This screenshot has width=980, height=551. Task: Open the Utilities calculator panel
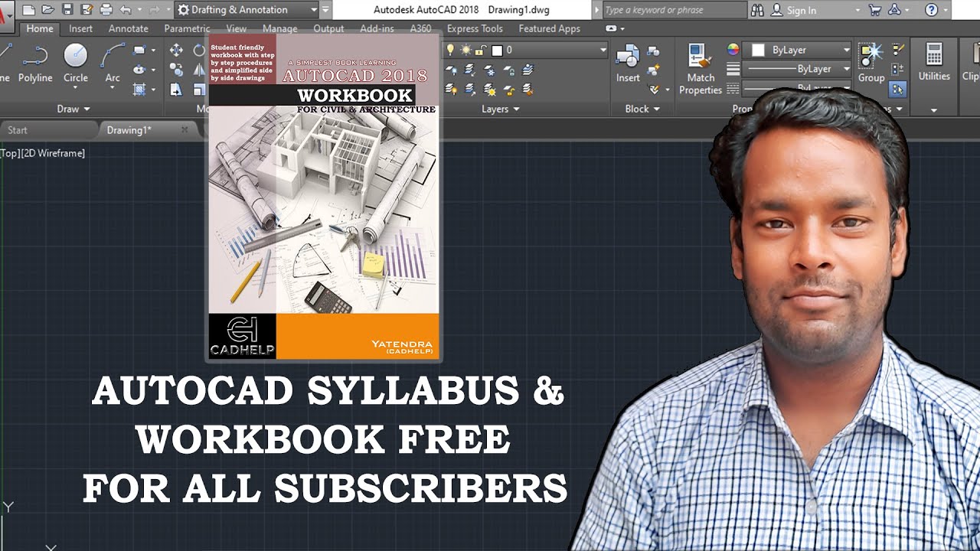click(934, 63)
